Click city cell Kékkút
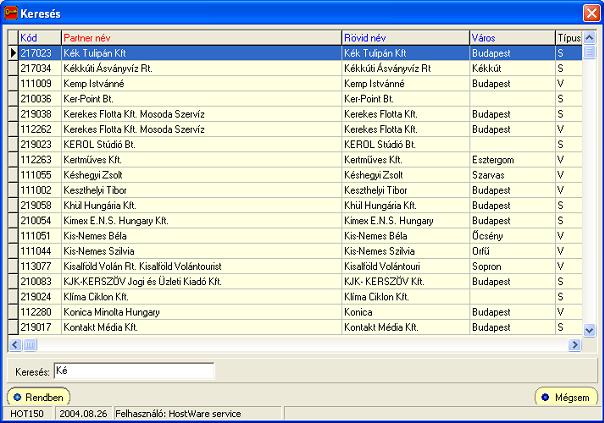 point(512,68)
